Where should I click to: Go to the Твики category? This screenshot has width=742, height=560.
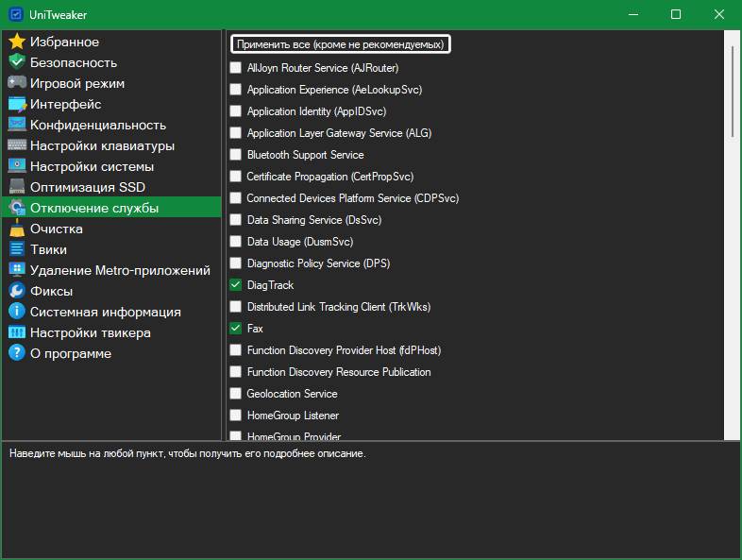(48, 249)
